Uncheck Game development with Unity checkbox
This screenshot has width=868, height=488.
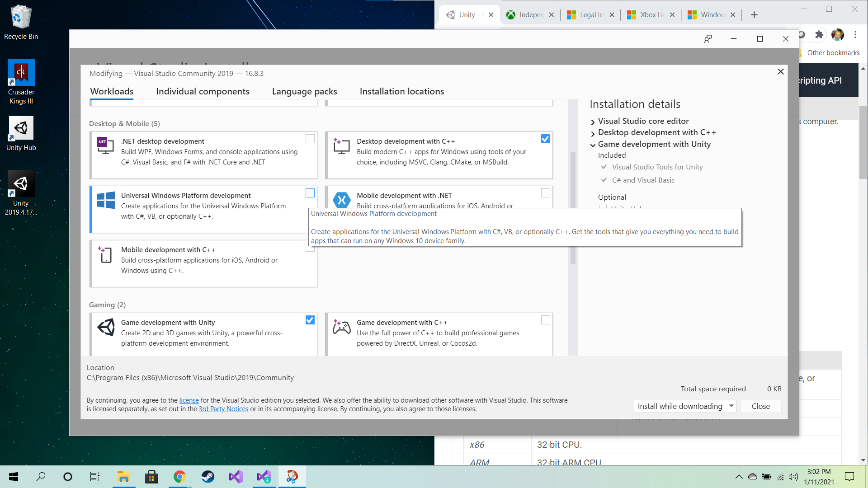coord(310,320)
